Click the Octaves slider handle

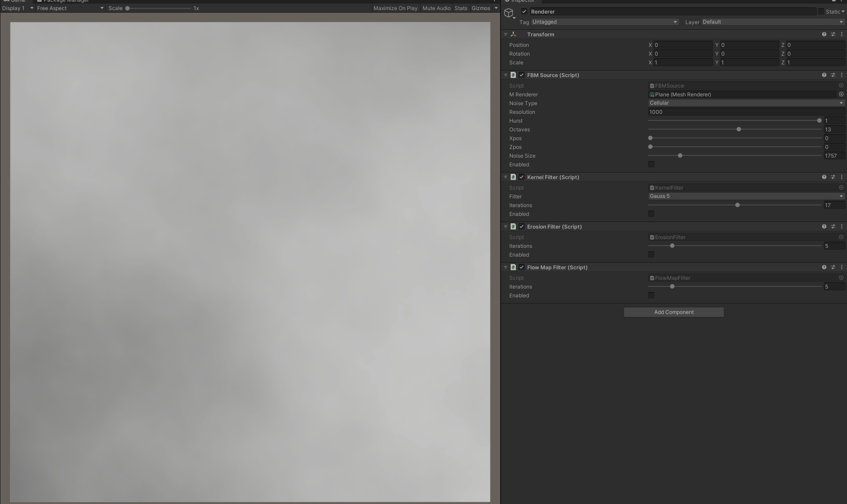coord(739,130)
